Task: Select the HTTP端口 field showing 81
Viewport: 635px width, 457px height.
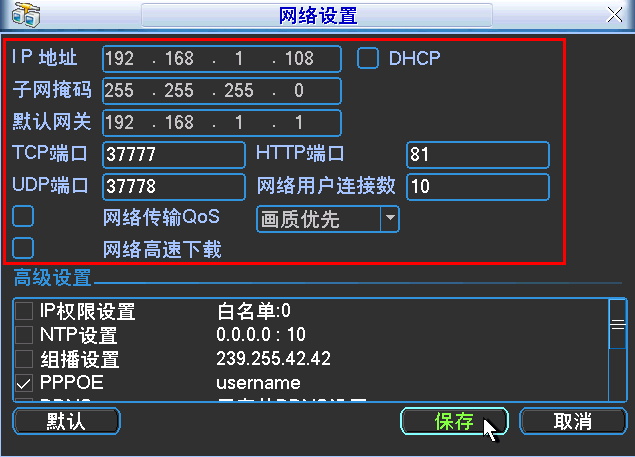Action: pyautogui.click(x=477, y=155)
